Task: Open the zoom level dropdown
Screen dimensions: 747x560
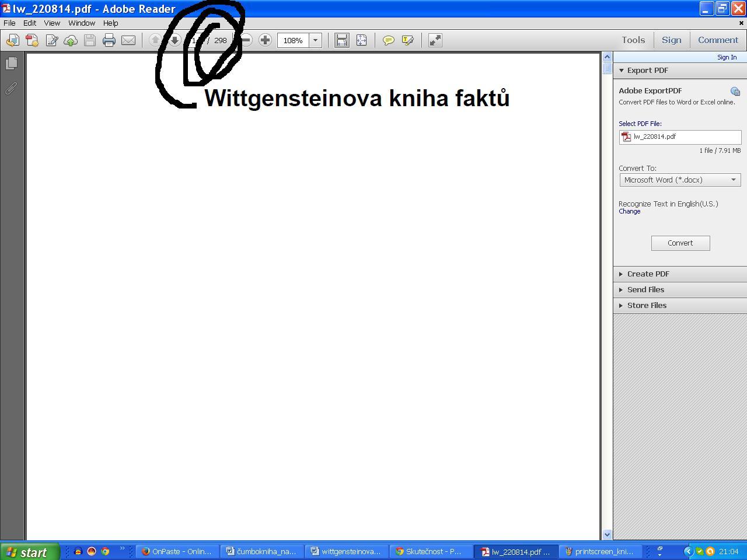Action: (315, 40)
